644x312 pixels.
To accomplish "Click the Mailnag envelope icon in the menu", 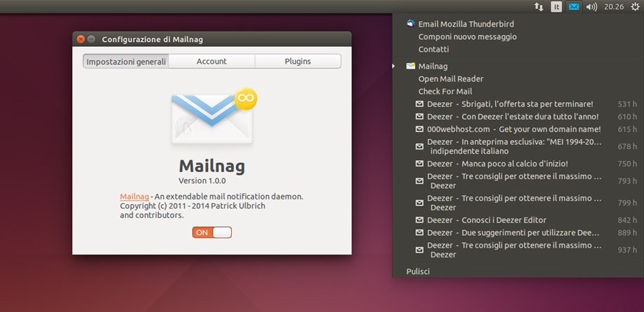I will (411, 66).
